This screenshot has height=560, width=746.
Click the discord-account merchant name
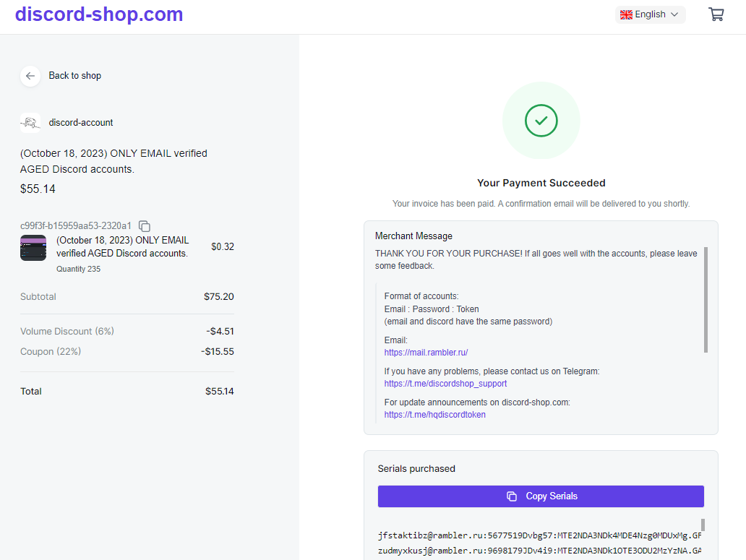81,123
